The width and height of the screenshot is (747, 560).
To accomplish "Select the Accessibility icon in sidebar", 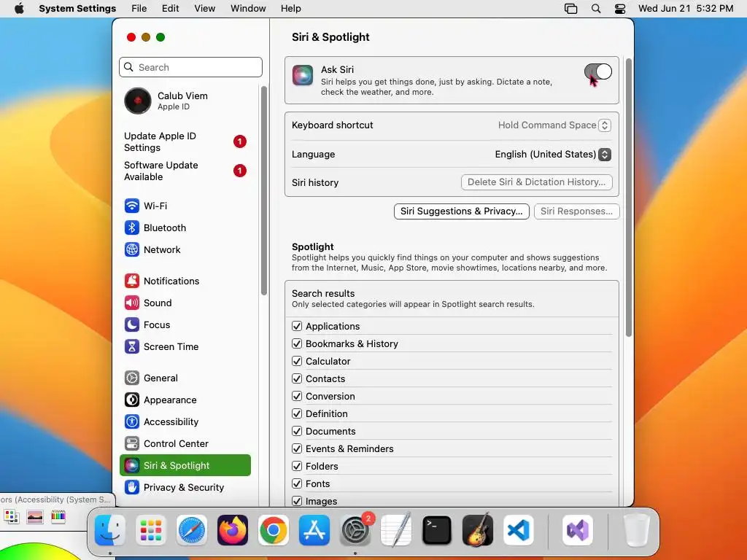I will tap(132, 422).
